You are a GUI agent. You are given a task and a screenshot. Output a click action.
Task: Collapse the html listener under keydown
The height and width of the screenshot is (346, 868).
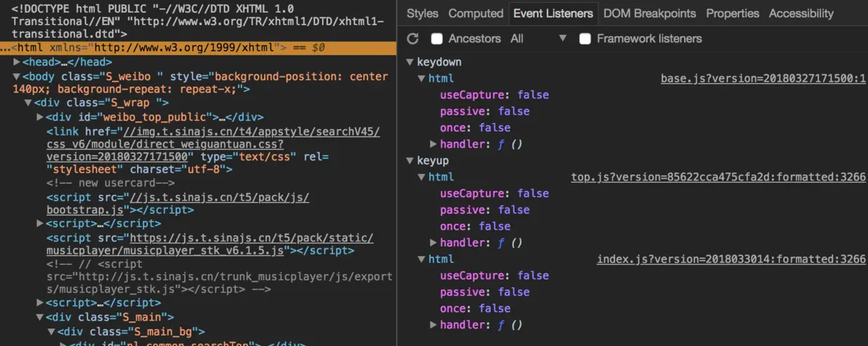pyautogui.click(x=422, y=78)
